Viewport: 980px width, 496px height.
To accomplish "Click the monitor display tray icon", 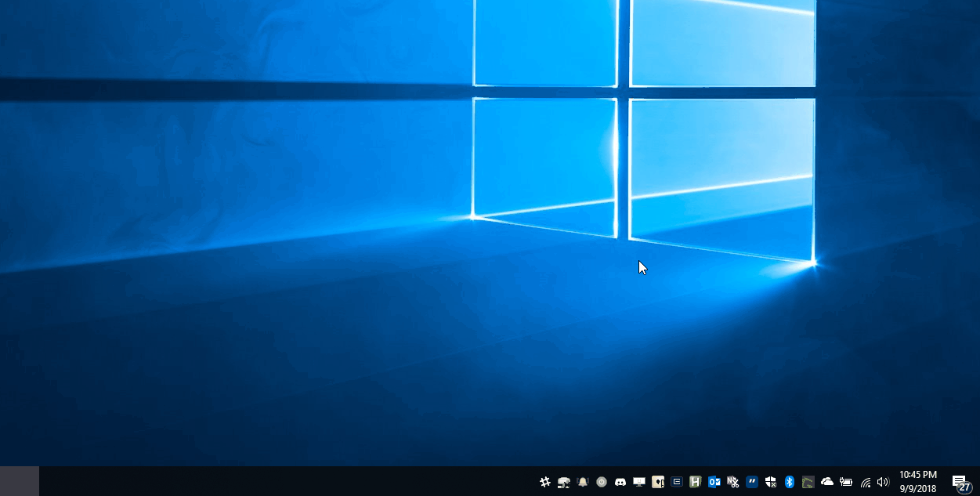I will point(639,482).
